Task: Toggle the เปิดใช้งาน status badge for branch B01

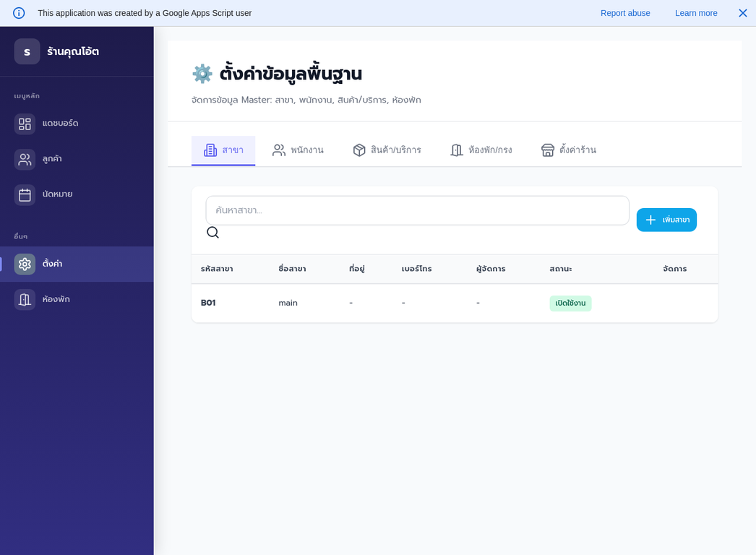Action: click(570, 303)
